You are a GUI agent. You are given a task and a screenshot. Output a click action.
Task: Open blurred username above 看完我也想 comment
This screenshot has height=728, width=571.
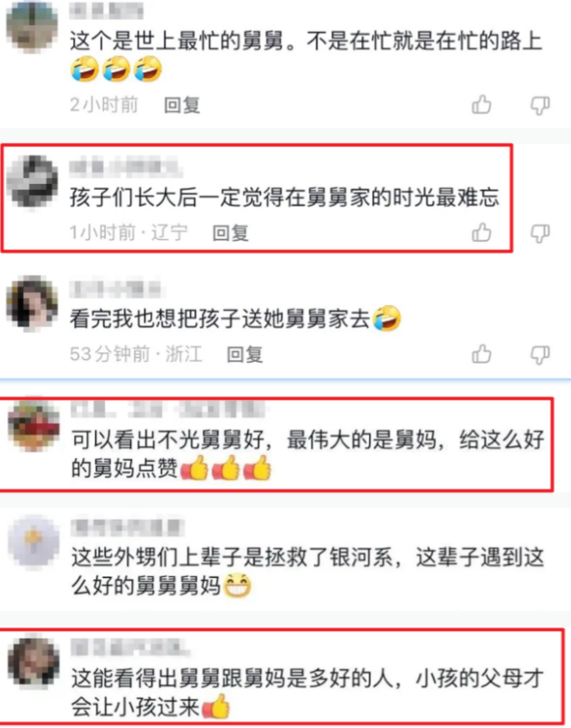click(115, 289)
